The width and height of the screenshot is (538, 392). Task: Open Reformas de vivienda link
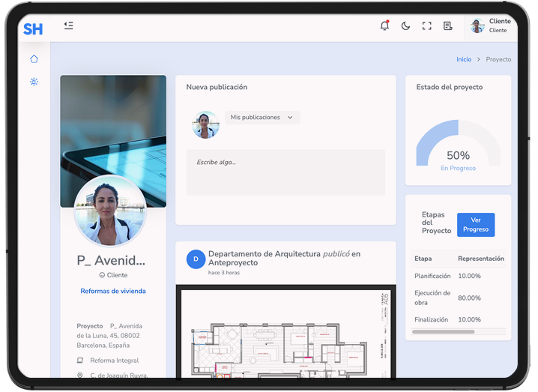tap(113, 291)
